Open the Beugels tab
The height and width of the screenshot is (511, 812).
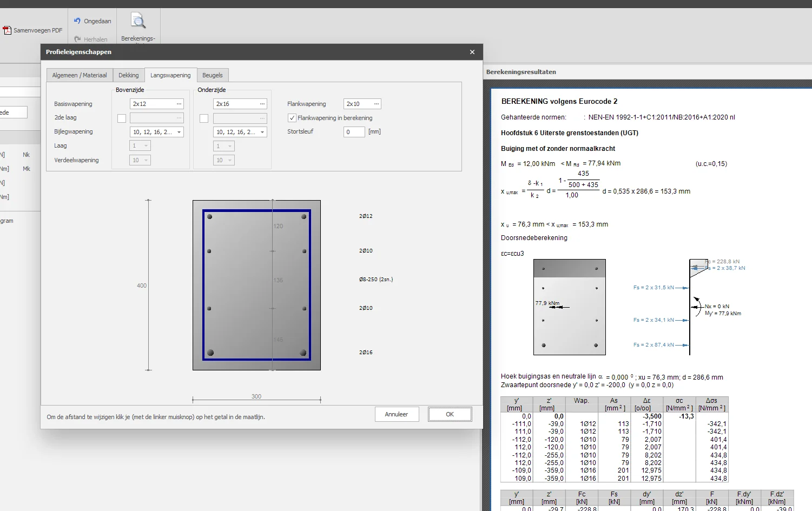pos(213,75)
